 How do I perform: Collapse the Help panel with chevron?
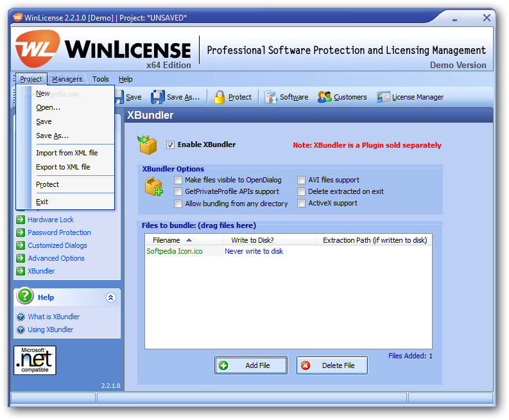tap(110, 297)
